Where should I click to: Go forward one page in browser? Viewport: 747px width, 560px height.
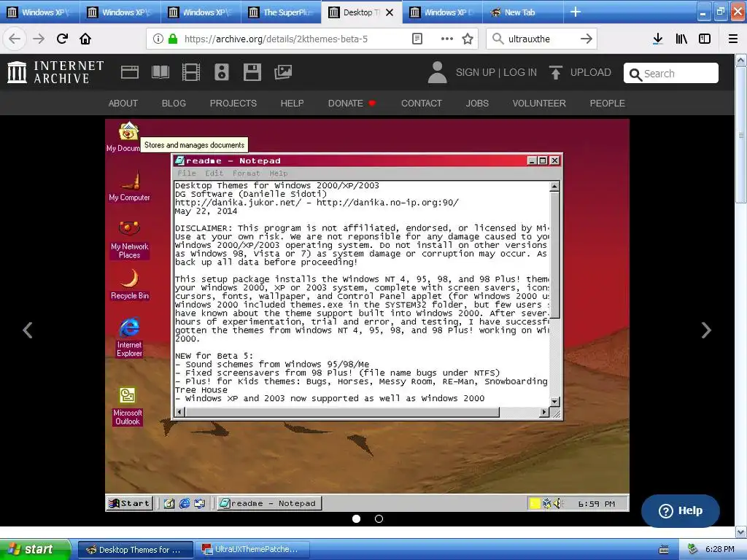pyautogui.click(x=39, y=39)
